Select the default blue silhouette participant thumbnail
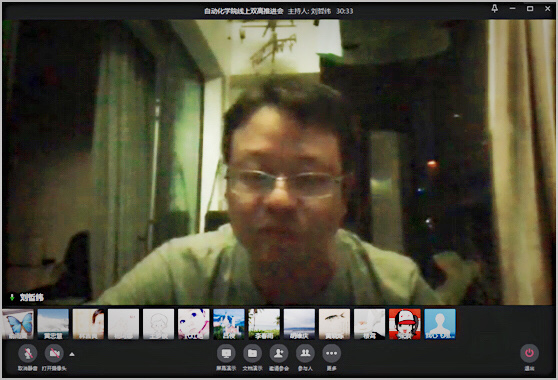This screenshot has width=558, height=380. pos(440,324)
